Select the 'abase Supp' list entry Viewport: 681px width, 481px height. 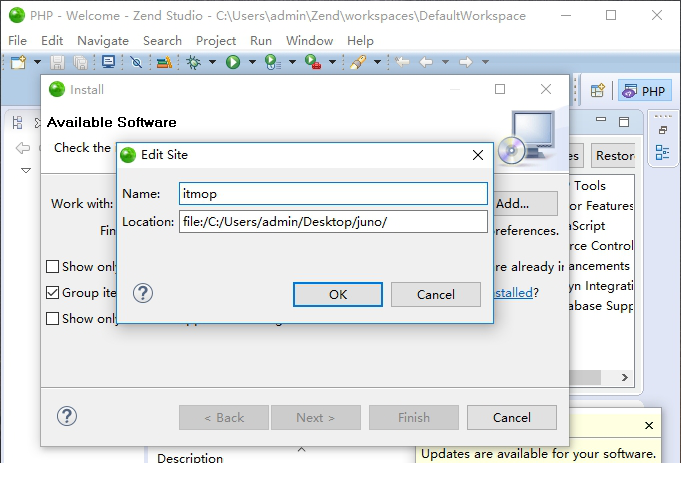(x=601, y=306)
